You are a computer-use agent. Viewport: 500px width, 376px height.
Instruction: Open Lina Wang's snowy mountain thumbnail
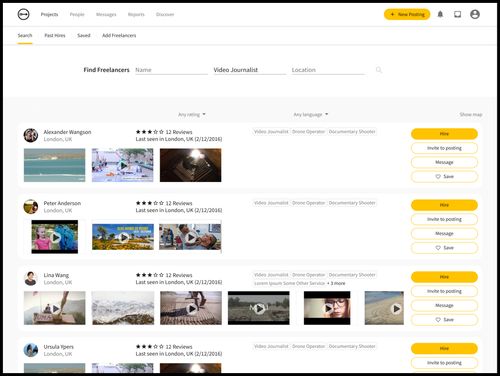click(x=123, y=308)
